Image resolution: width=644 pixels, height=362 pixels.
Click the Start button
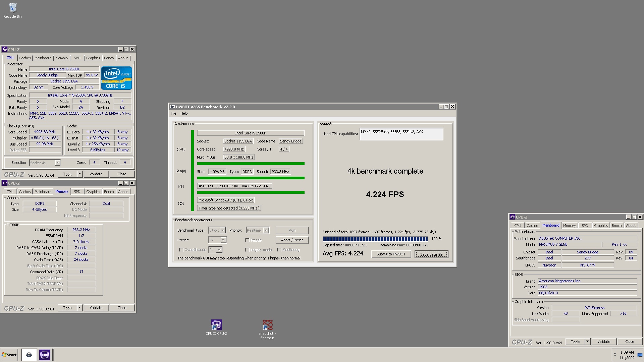[9, 355]
